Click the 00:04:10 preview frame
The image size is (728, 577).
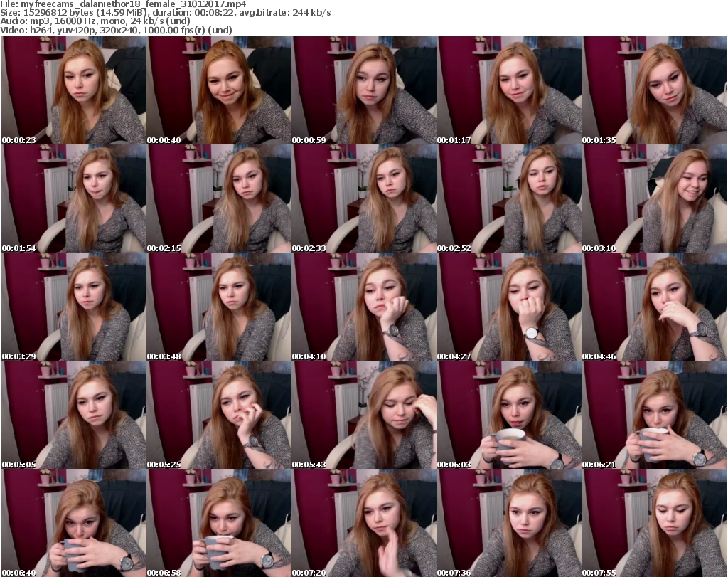(364, 307)
